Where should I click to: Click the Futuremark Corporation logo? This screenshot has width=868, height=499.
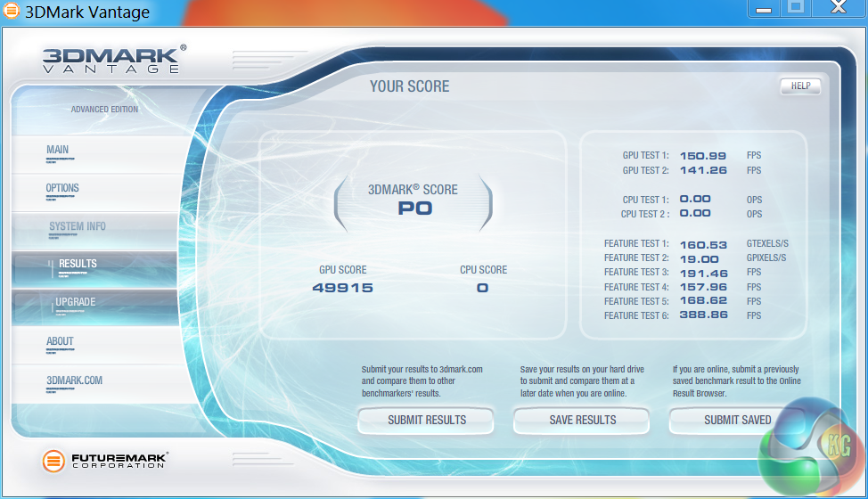pos(105,461)
